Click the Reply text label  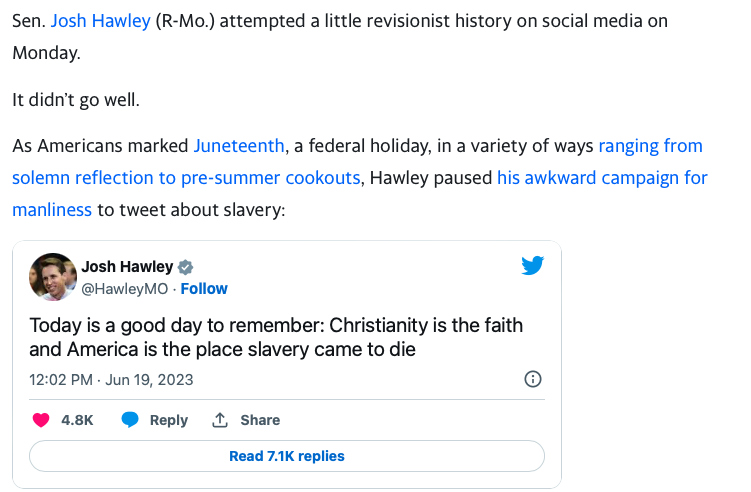[168, 420]
